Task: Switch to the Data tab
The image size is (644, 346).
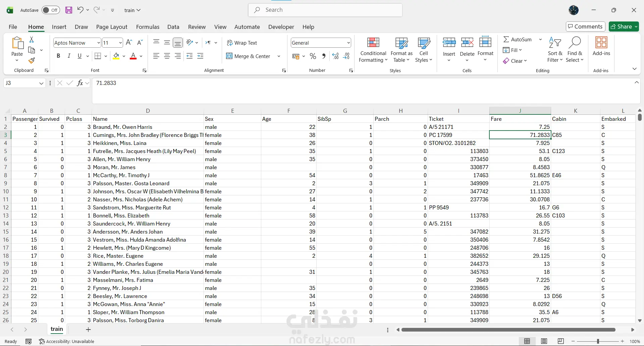Action: [x=173, y=27]
